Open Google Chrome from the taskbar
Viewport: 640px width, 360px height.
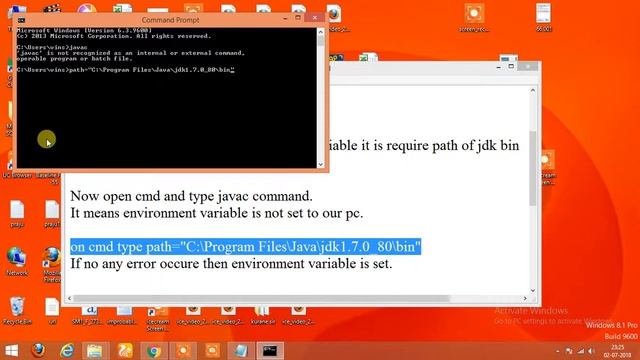point(154,351)
